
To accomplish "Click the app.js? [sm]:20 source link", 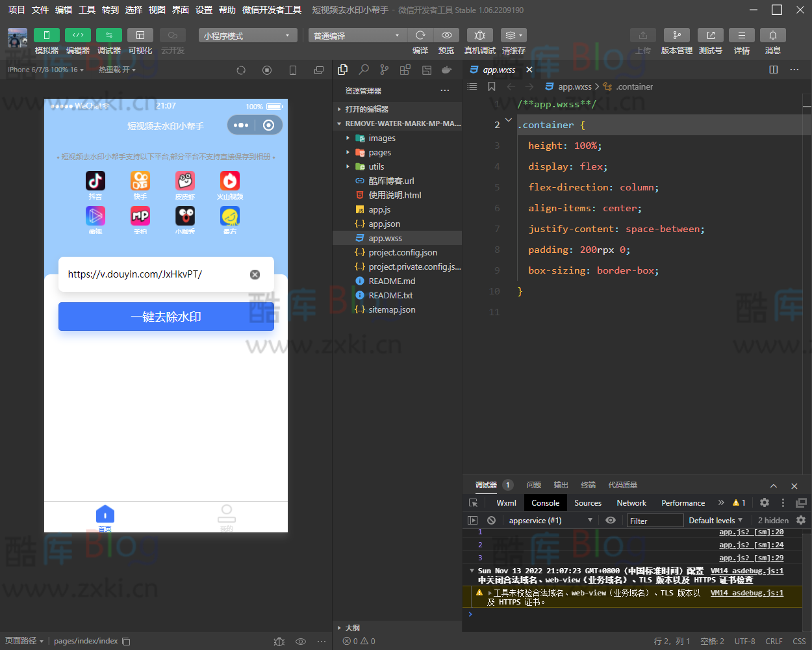I will point(751,532).
